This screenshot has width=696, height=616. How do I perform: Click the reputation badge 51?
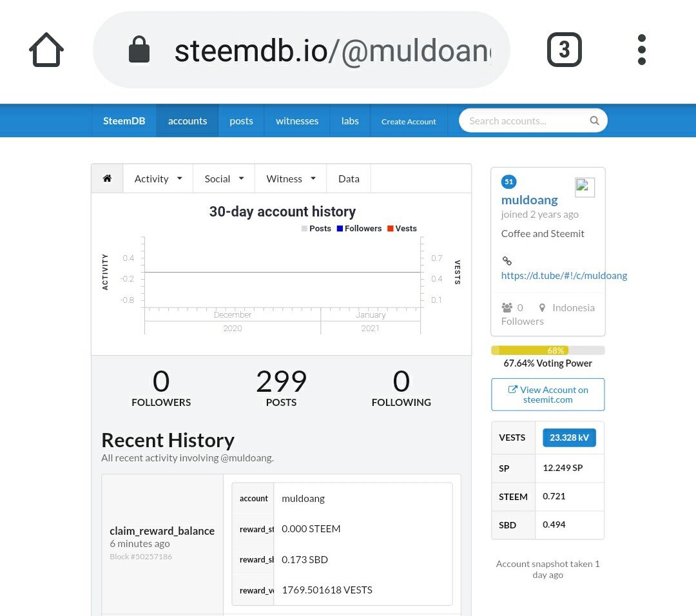coord(508,182)
